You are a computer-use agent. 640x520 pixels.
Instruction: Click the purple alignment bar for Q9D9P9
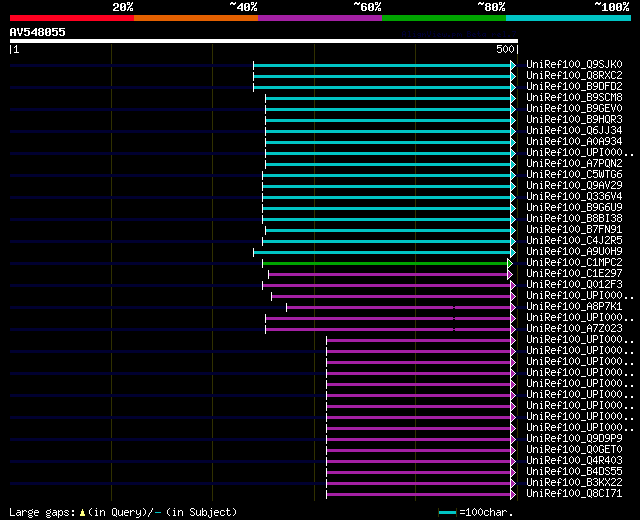point(419,440)
